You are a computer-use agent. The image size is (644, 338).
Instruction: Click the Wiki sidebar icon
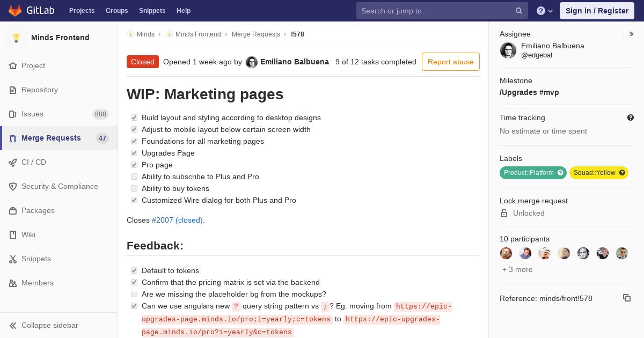click(x=13, y=234)
